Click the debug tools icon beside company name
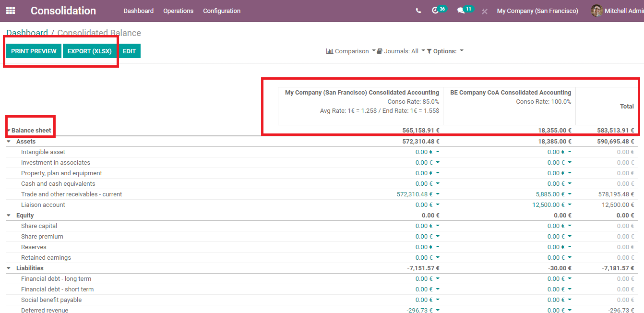This screenshot has height=313, width=644. [485, 11]
